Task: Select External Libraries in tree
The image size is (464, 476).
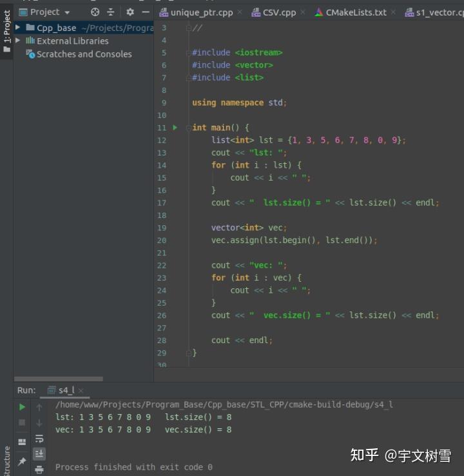Action: coord(72,41)
